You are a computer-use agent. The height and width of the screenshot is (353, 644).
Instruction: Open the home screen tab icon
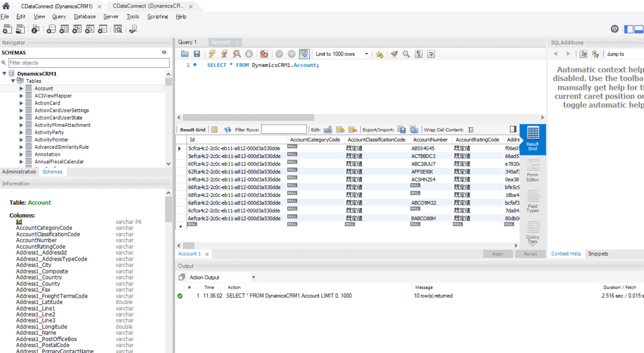(x=6, y=6)
